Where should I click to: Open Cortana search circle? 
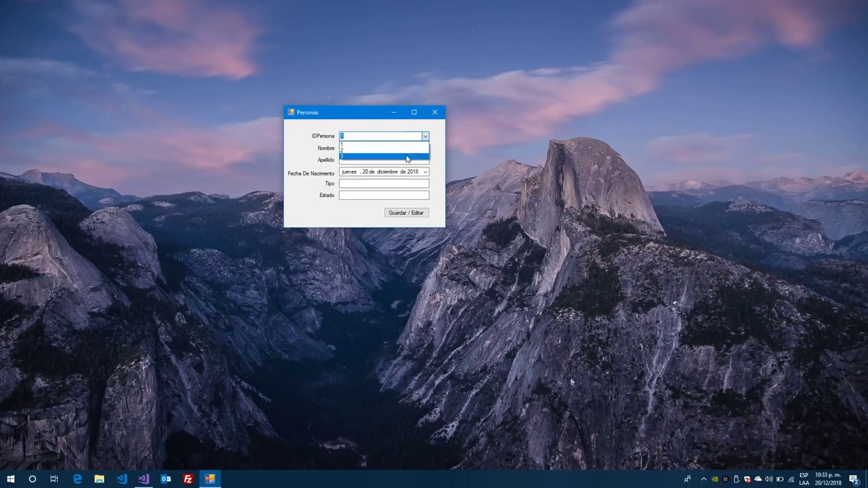pyautogui.click(x=32, y=479)
